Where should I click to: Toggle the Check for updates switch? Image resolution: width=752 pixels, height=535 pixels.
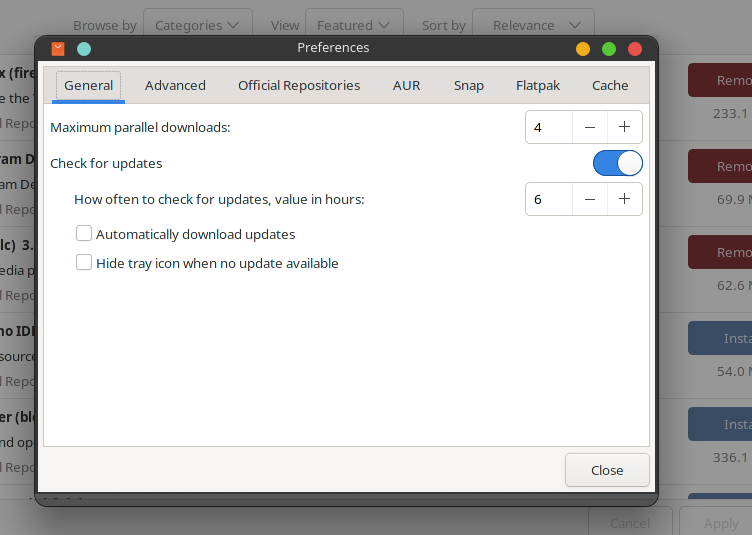(x=618, y=163)
